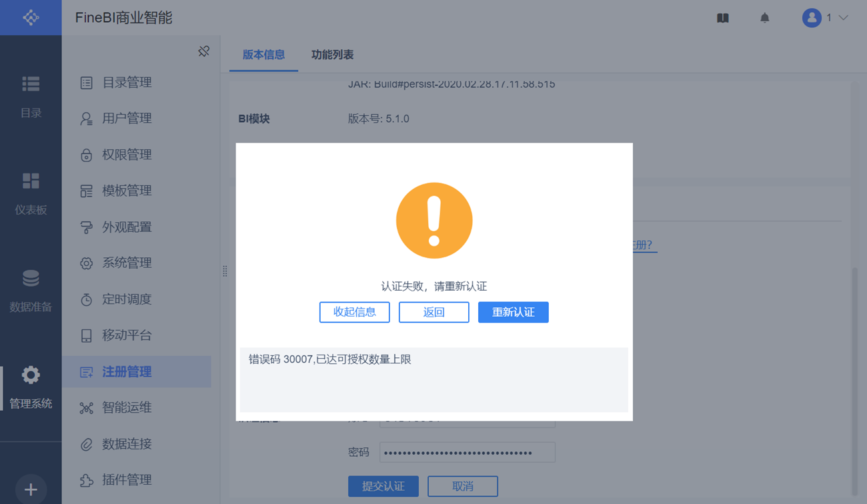Click the plus add button at bottom
Viewport: 867px width, 504px height.
pos(31,490)
